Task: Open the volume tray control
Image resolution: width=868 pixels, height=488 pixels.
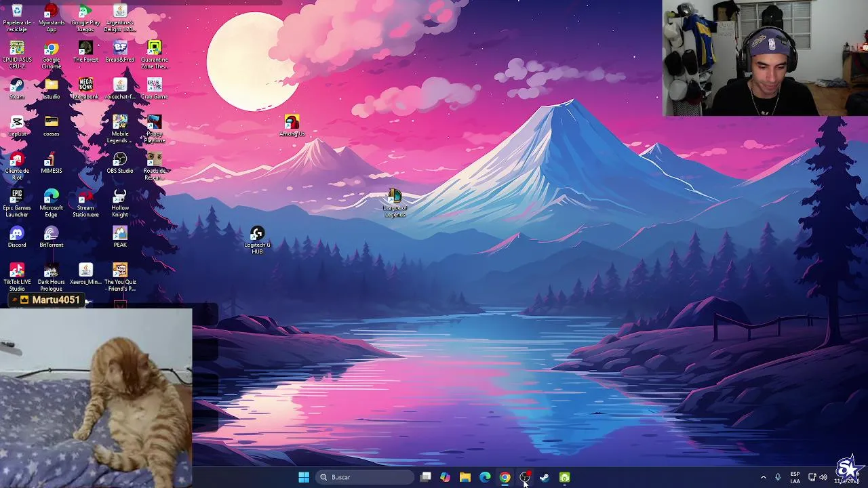Action: click(x=823, y=477)
